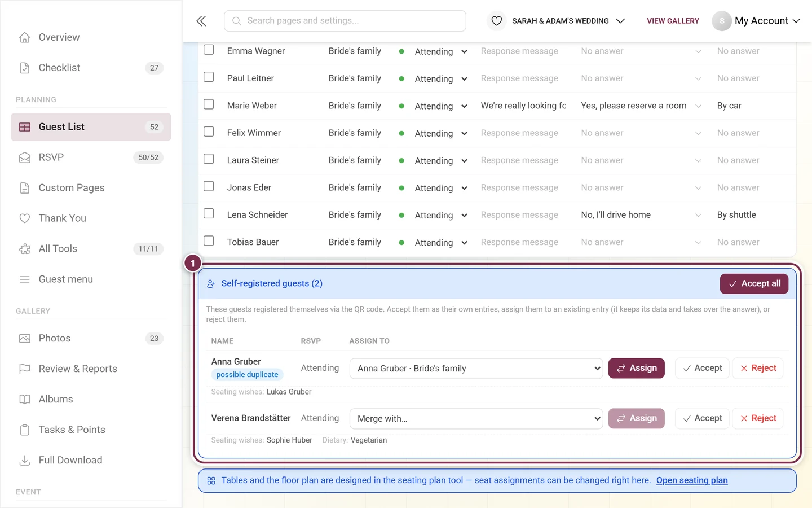The image size is (812, 508).
Task: Open Lena Schneider's Attending status dropdown
Action: click(x=441, y=215)
